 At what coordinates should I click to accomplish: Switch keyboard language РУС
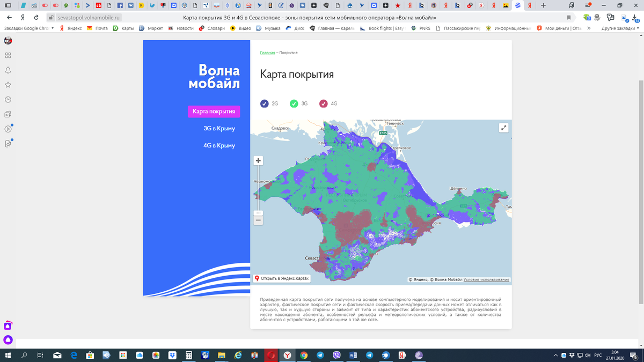pos(598,355)
